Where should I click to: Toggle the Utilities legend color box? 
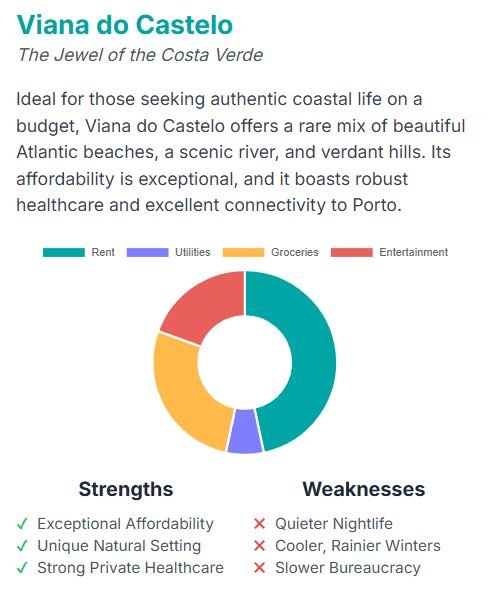point(147,252)
